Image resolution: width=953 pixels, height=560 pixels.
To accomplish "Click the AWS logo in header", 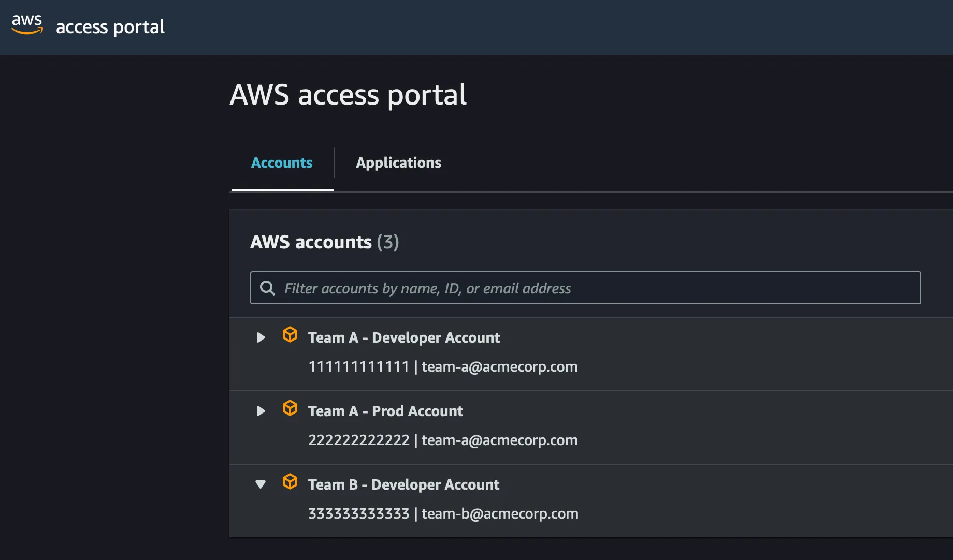I will (x=27, y=24).
